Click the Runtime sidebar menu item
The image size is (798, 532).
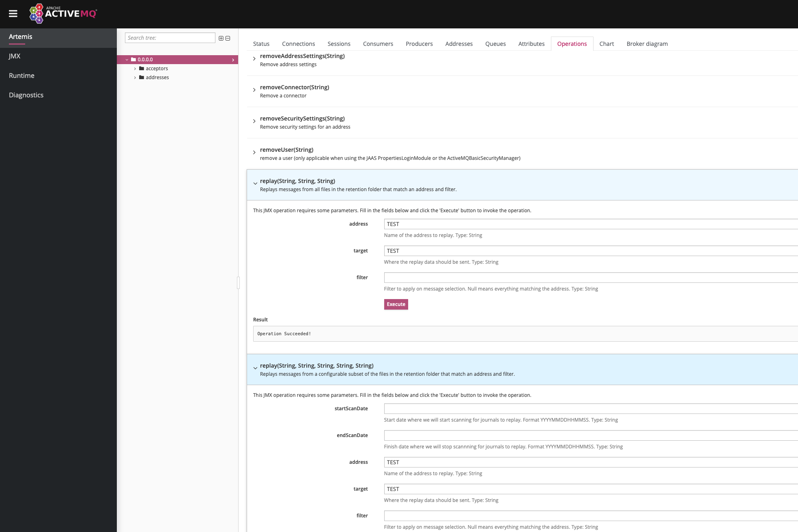[22, 75]
